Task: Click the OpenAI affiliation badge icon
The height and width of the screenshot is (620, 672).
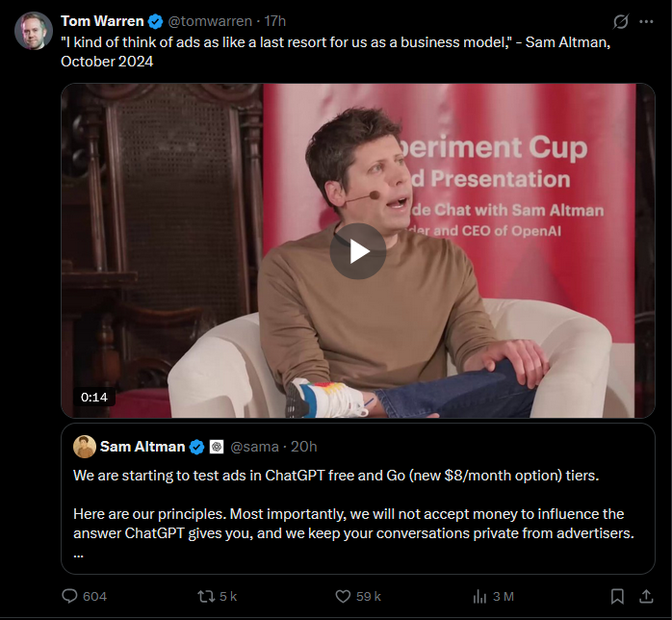Action: 217,447
